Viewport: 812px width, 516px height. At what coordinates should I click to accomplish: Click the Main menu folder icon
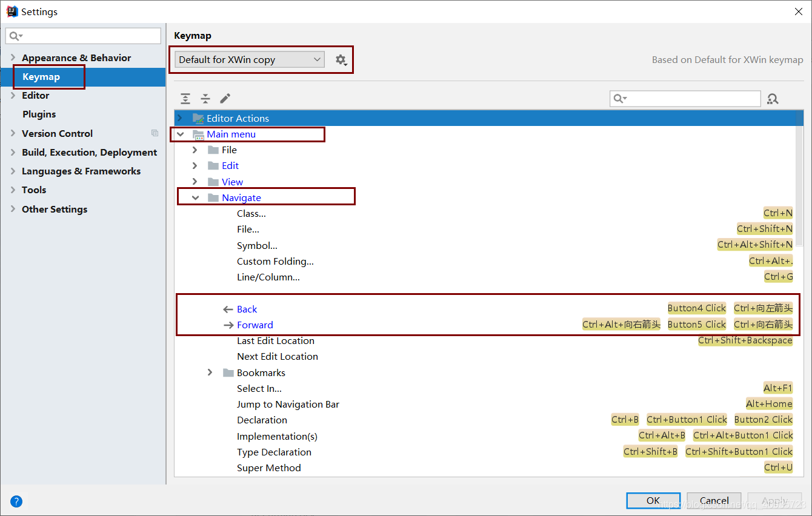pyautogui.click(x=198, y=134)
